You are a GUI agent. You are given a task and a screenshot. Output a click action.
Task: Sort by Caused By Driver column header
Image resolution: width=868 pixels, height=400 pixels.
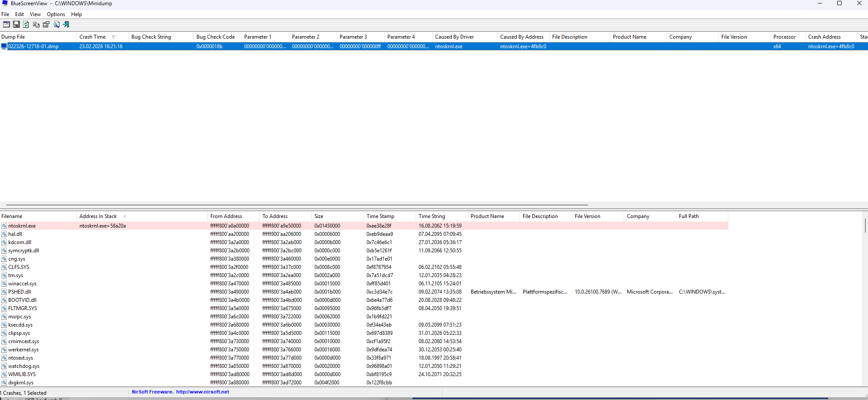click(465, 37)
